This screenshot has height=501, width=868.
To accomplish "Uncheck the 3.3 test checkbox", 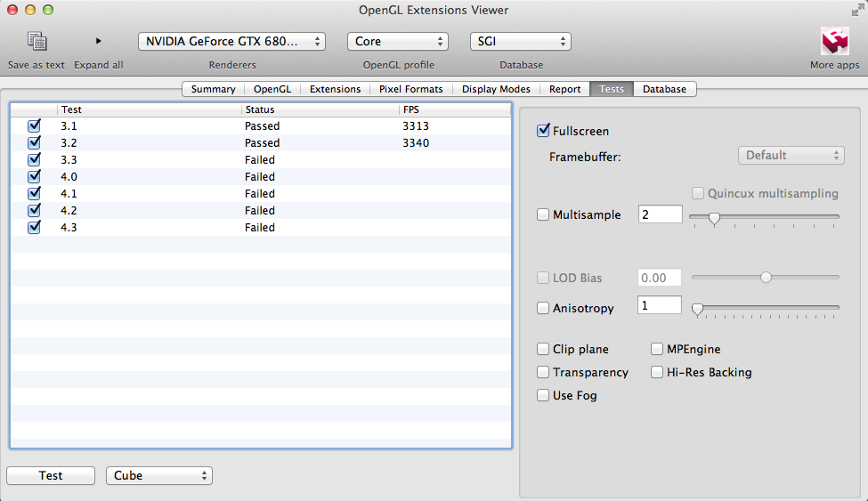I will click(x=35, y=160).
